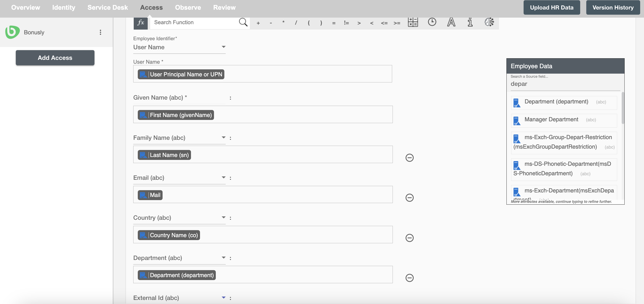
Task: Remove the Email field mapping
Action: coord(409,197)
